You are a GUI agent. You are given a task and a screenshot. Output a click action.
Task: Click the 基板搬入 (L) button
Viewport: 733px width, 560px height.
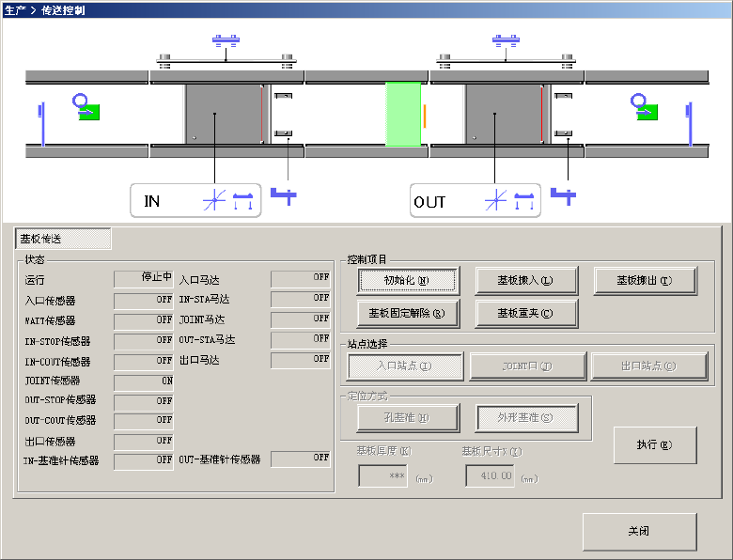tap(526, 280)
